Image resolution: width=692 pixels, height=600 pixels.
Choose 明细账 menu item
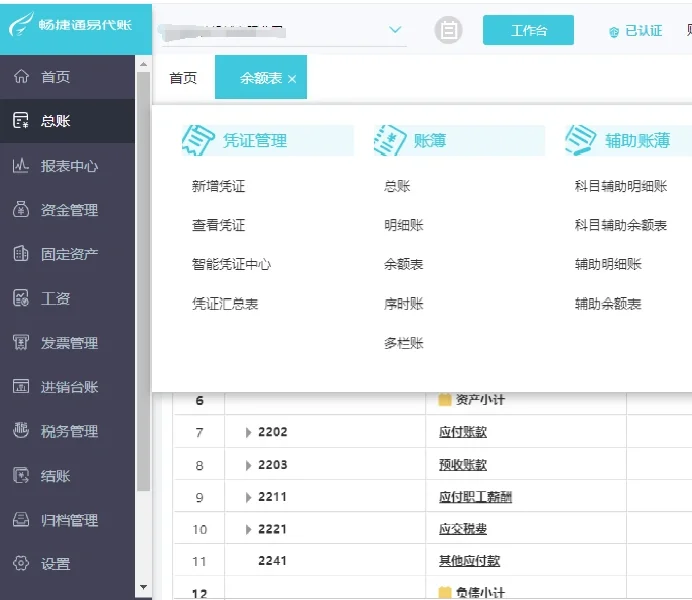(x=404, y=225)
